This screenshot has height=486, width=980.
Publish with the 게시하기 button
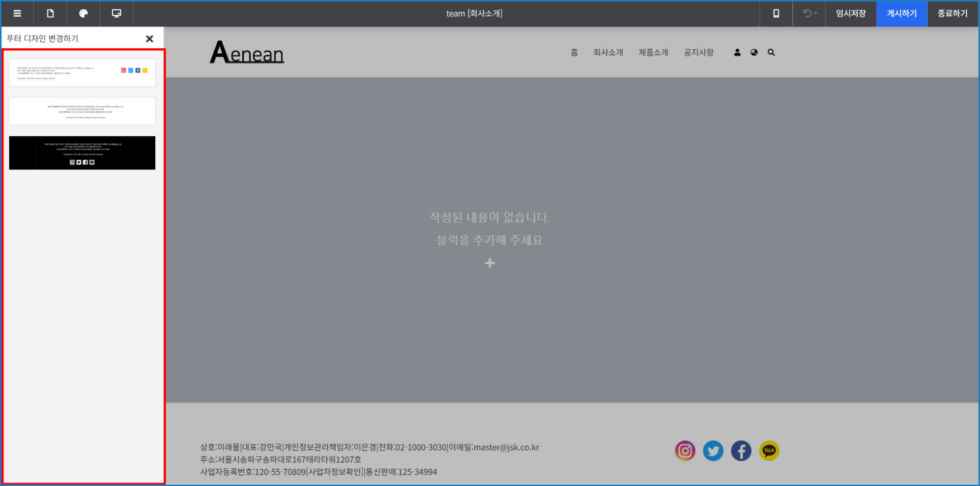pos(902,14)
